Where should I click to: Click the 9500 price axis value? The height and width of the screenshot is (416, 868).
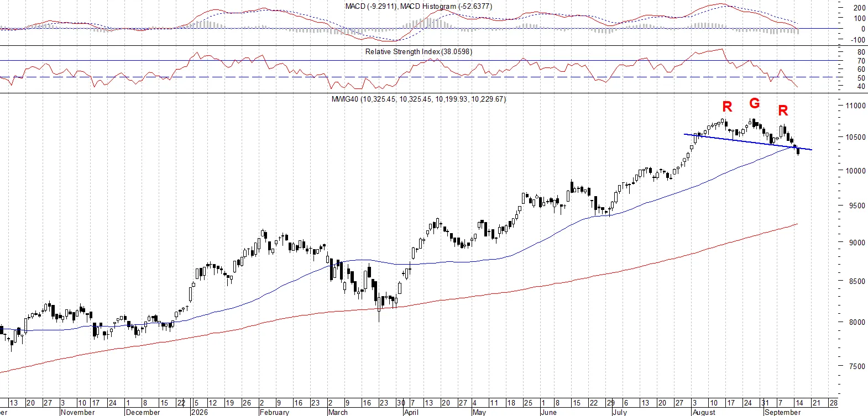857,206
